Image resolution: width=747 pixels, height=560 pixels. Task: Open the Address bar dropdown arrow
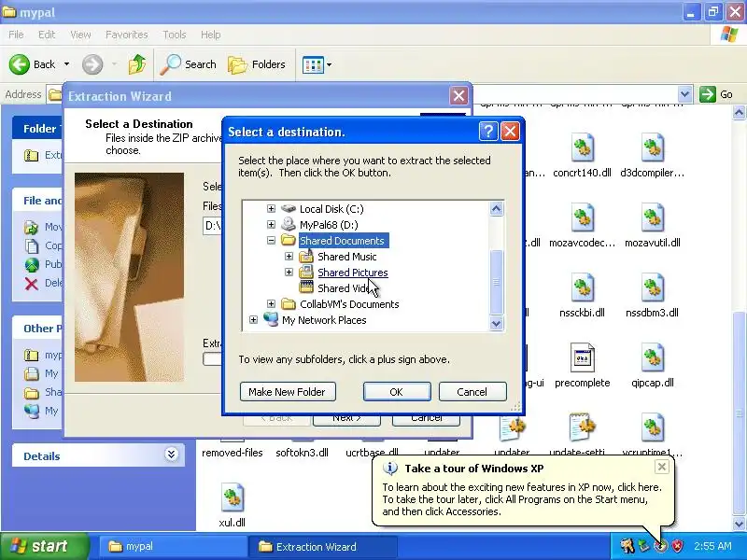tap(685, 94)
